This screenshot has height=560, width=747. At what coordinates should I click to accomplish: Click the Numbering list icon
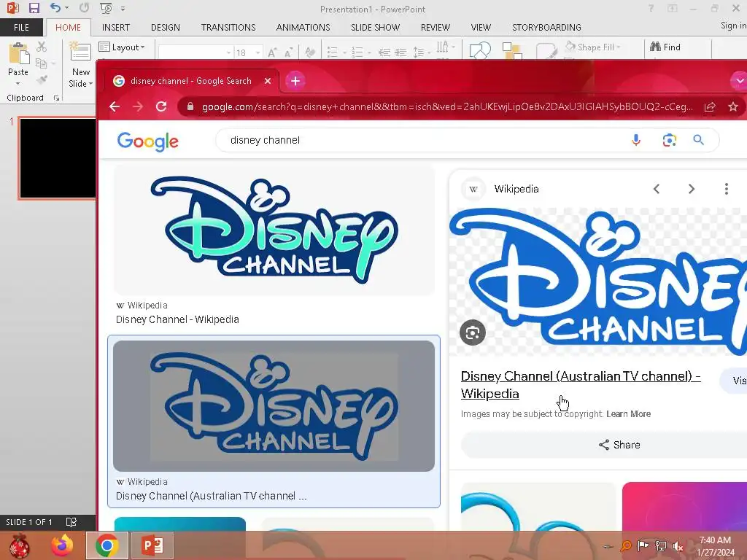pos(357,52)
